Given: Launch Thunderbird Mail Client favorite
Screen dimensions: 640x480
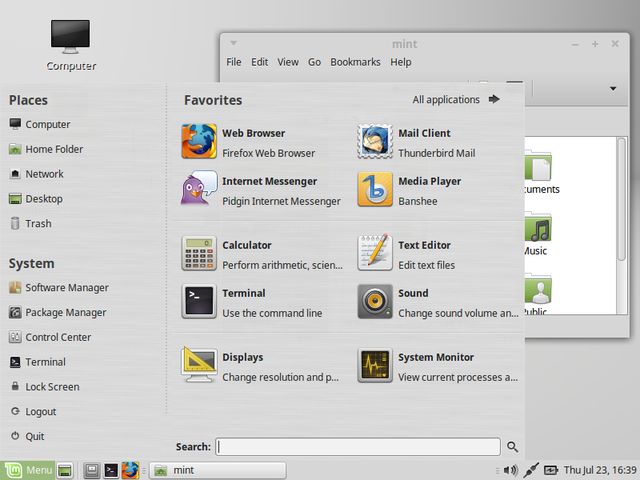Looking at the screenshot, I should 437,142.
